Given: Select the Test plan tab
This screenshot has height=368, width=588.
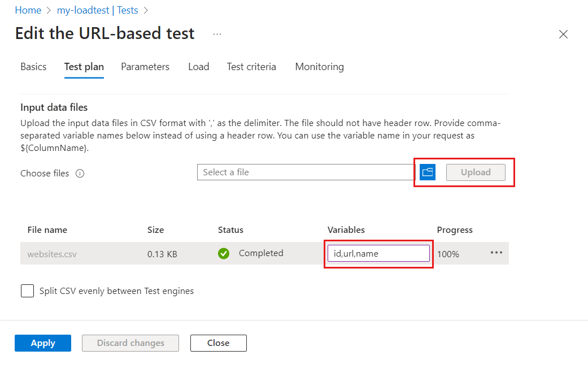Looking at the screenshot, I should click(x=84, y=67).
